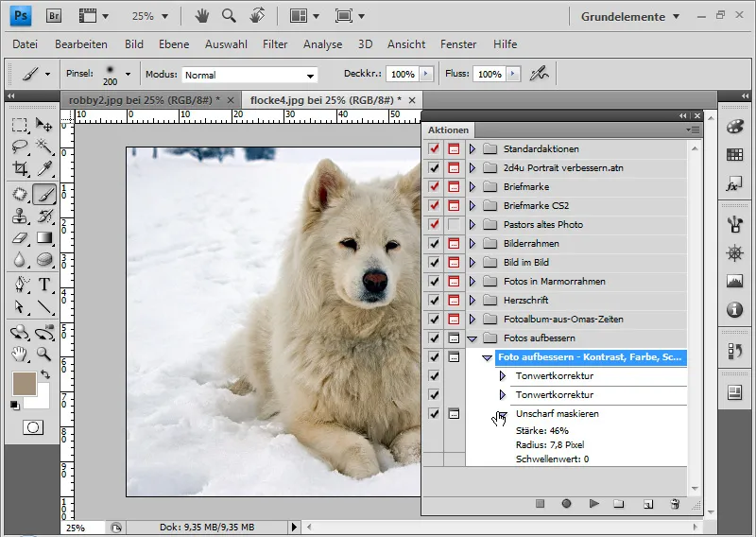Select the Gradient tool
Viewport: 756px width, 537px height.
(x=44, y=238)
